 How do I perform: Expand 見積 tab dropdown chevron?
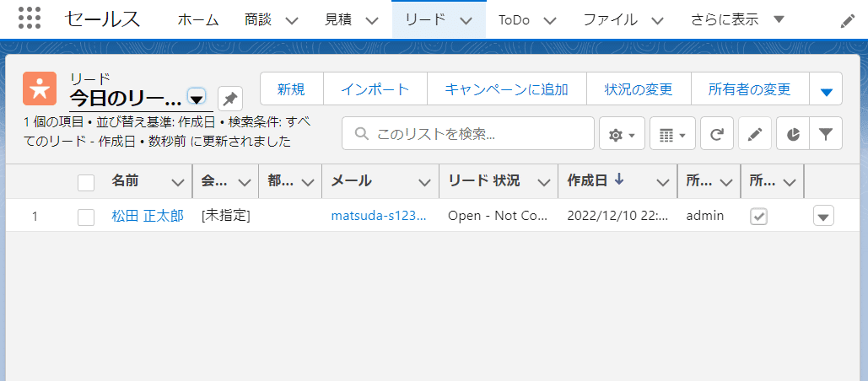click(x=372, y=21)
